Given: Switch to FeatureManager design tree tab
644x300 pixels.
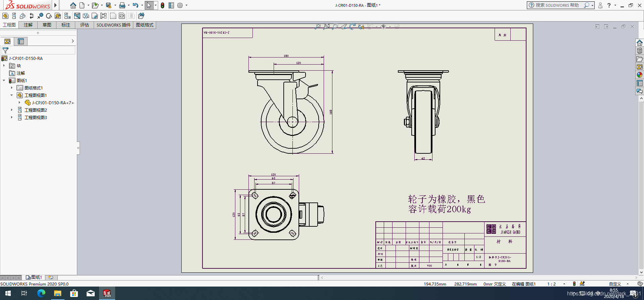Looking at the screenshot, I should point(7,41).
